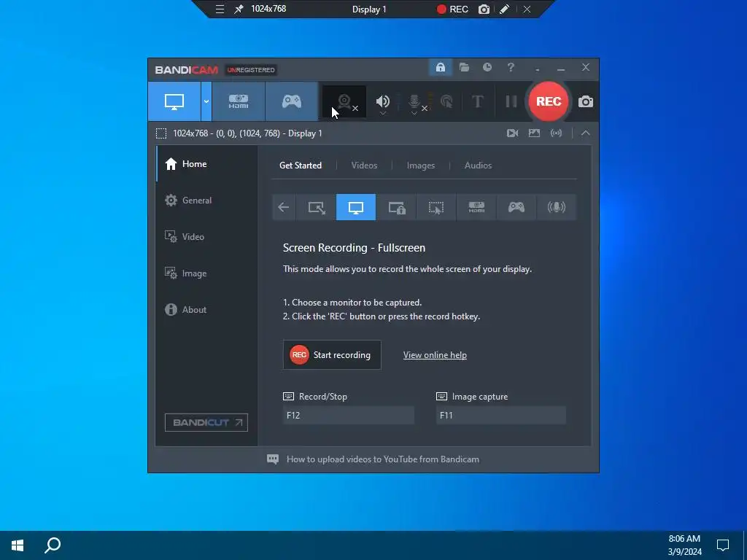Click the audio broadcast status icon
Screen dimensions: 747x560
tap(556, 133)
